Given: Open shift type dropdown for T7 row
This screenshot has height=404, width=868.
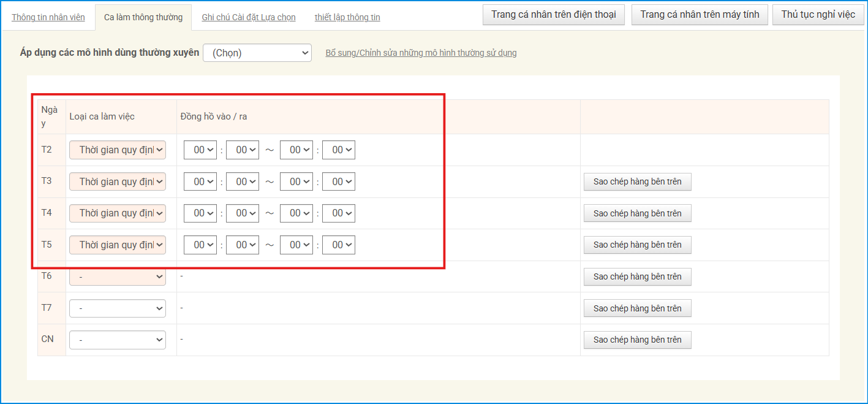Looking at the screenshot, I should [x=118, y=308].
